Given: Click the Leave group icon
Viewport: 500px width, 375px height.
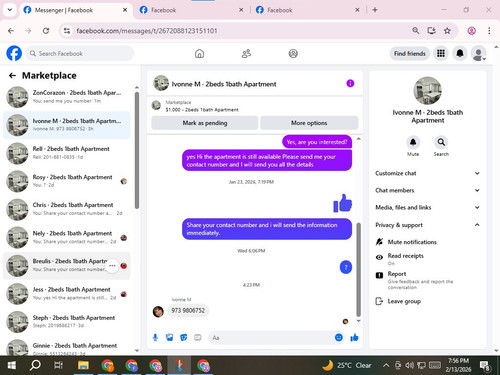Looking at the screenshot, I should pyautogui.click(x=379, y=301).
